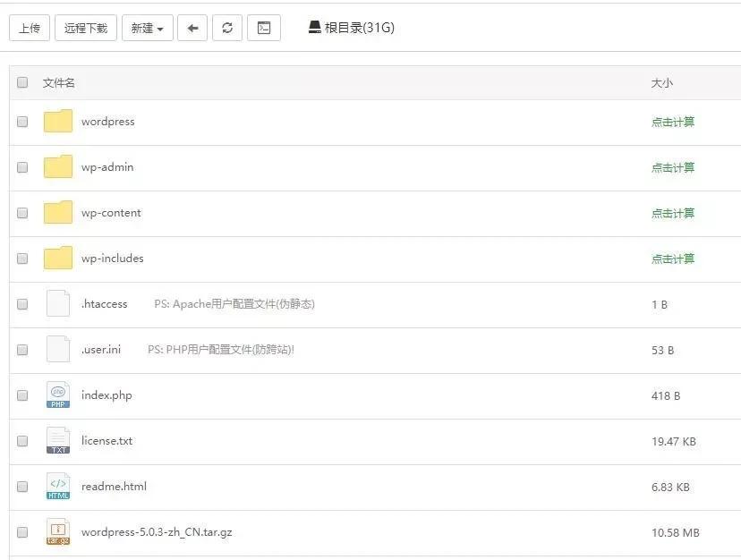The image size is (741, 560).
Task: Click the tar.gz archive icon for wordpress-5.0.3-zh_CN.tar.gz
Action: [x=57, y=531]
